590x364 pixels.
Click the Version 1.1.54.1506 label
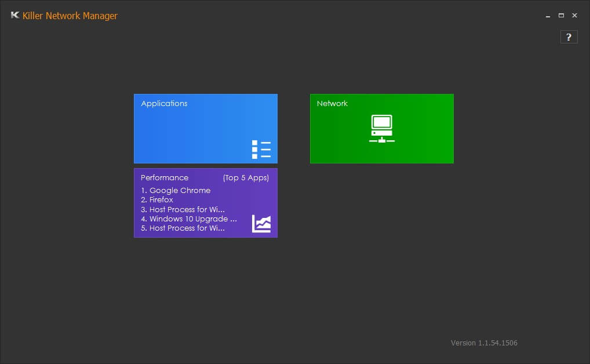pyautogui.click(x=484, y=343)
